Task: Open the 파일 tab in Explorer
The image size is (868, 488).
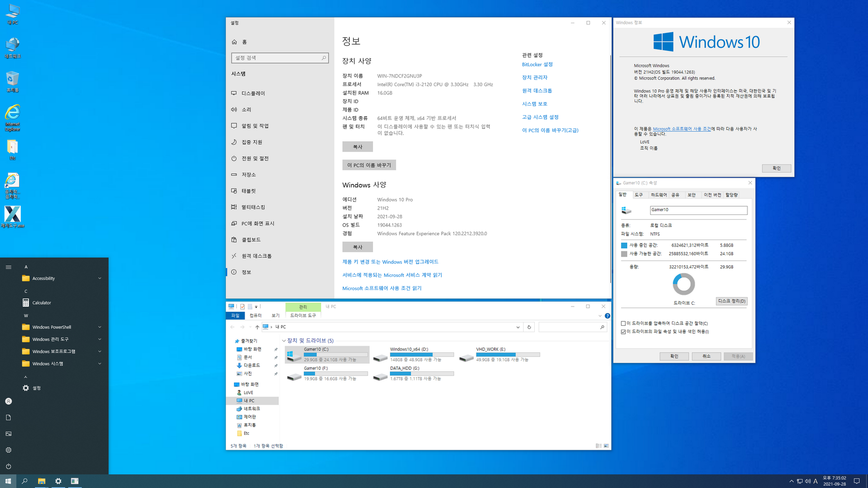Action: [x=235, y=316]
